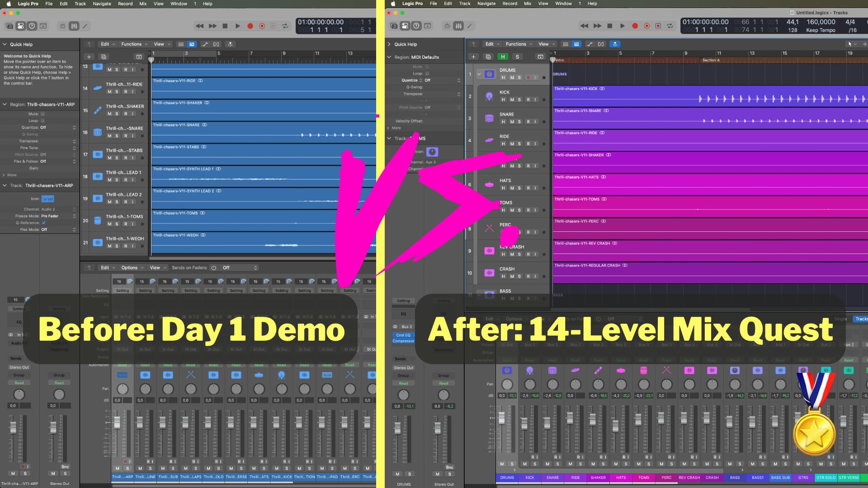Viewport: 868px width, 488px height.
Task: Open Navigate menu in right menu bar
Action: tap(486, 4)
